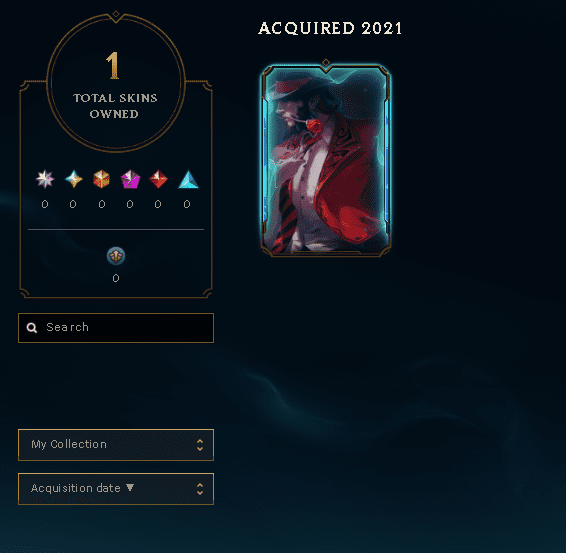Click the orange Ultimate rarity gem icon
The image size is (566, 553).
[101, 179]
